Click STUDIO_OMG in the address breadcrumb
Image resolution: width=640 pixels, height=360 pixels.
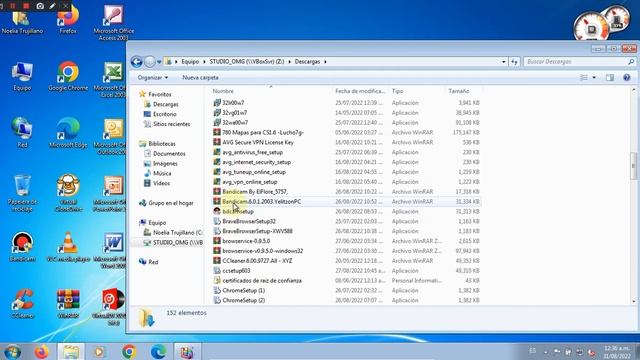247,62
